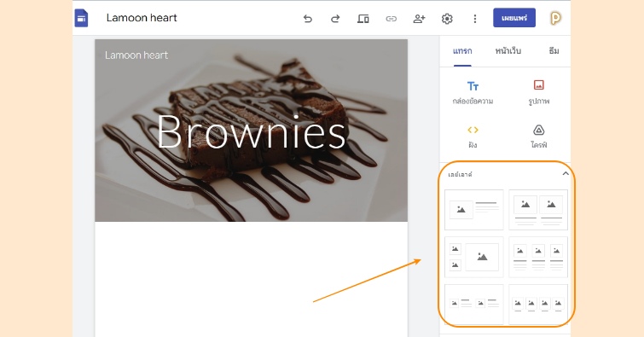Choose layout with four images in a row

[x=538, y=304]
